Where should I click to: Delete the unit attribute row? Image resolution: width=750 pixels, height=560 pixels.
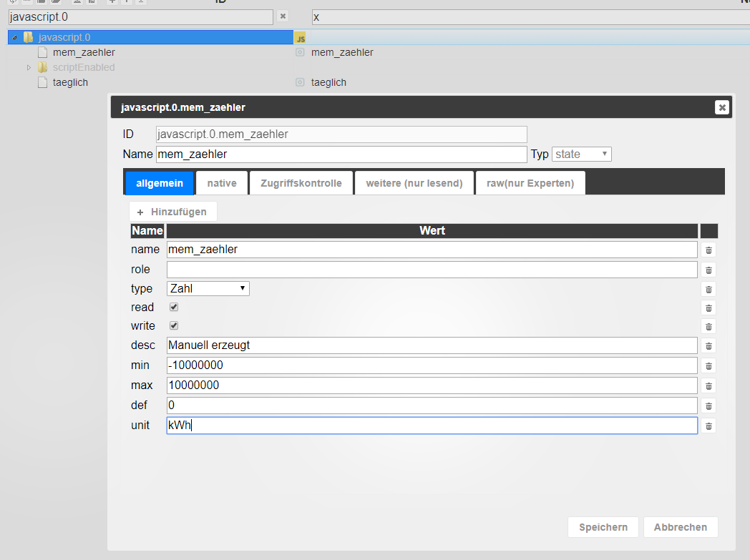point(708,426)
